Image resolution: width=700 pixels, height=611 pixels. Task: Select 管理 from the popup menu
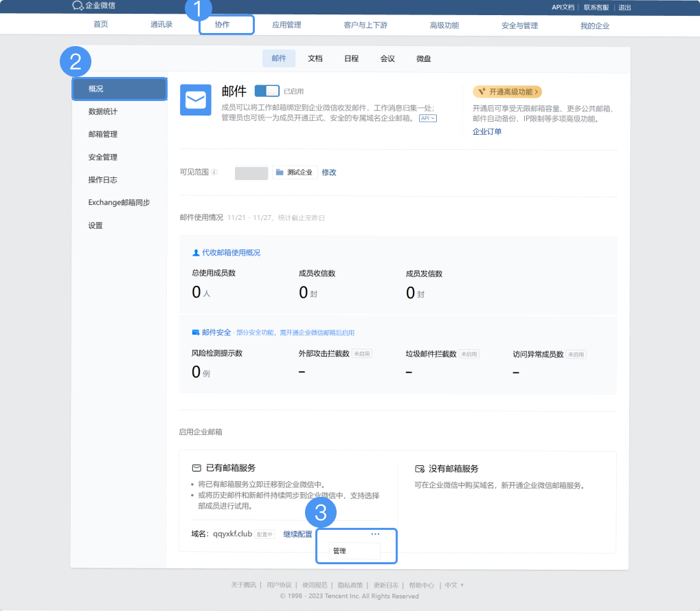click(x=339, y=551)
